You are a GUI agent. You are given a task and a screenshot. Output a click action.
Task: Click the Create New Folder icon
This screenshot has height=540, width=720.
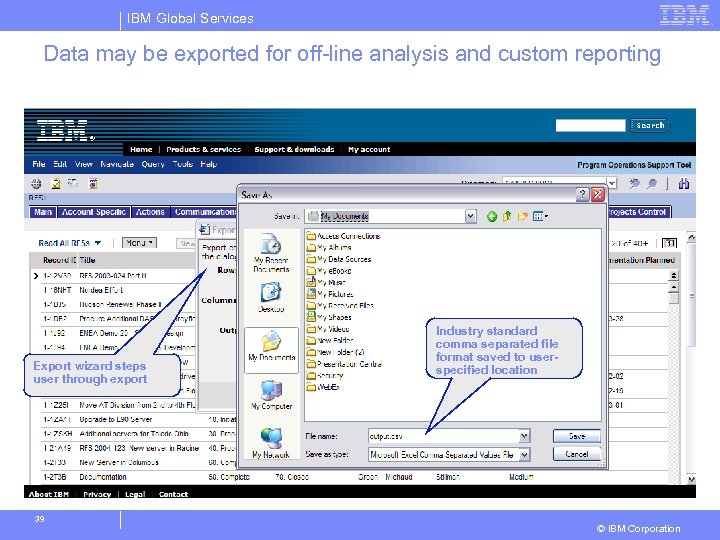tap(523, 216)
